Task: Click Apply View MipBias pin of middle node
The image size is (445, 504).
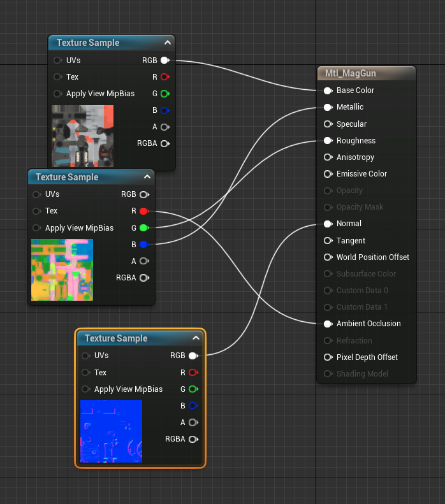Action: pos(36,228)
